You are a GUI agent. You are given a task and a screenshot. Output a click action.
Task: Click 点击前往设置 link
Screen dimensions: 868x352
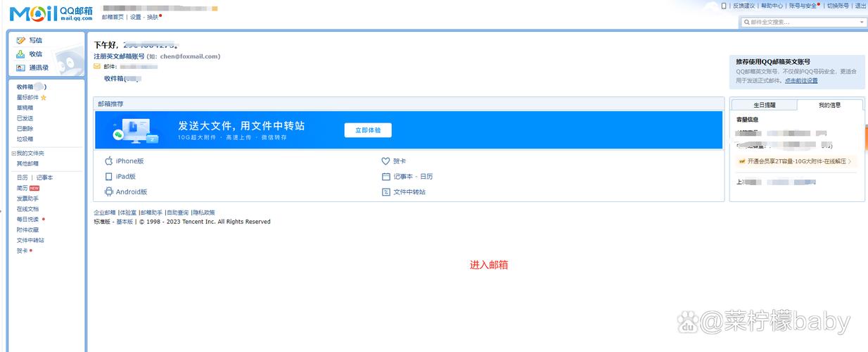[x=801, y=81]
